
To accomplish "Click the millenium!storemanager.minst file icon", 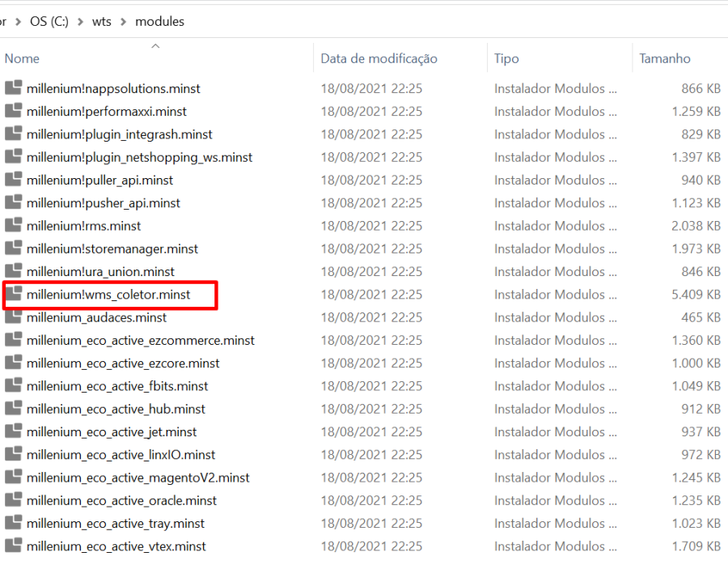I will coord(13,248).
